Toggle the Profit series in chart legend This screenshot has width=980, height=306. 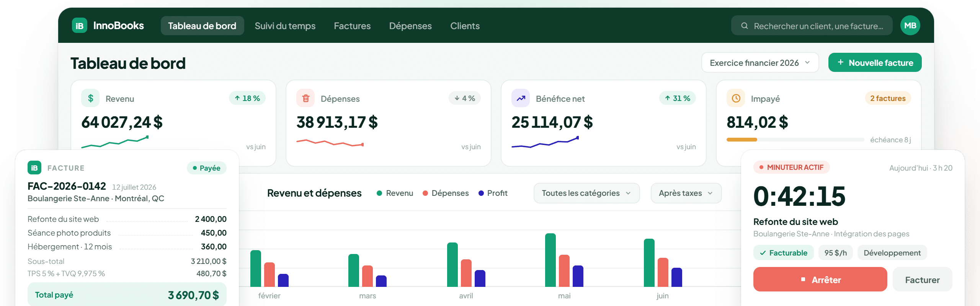[x=493, y=193]
